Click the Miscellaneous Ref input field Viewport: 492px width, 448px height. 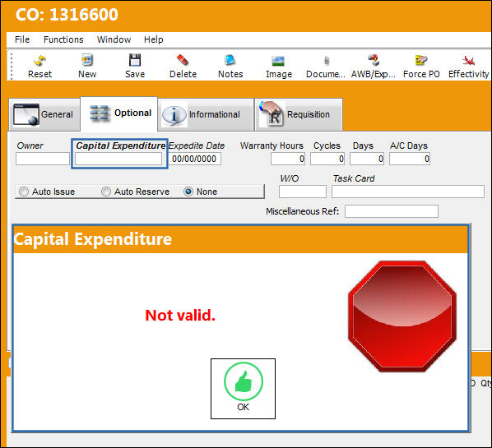pos(392,211)
